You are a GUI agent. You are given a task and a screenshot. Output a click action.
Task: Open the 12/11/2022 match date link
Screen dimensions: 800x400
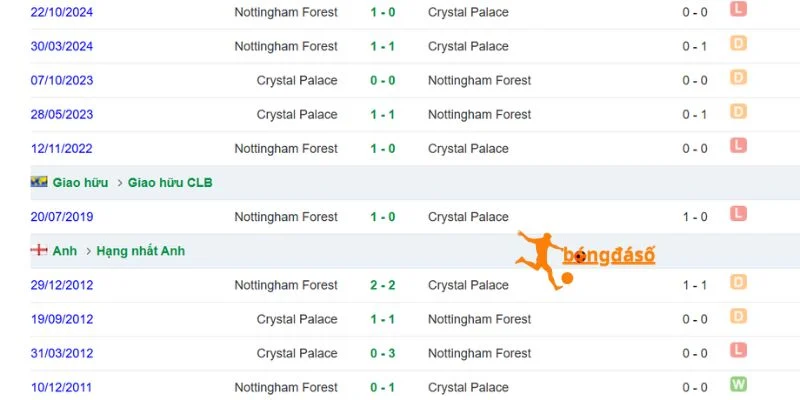(x=62, y=148)
